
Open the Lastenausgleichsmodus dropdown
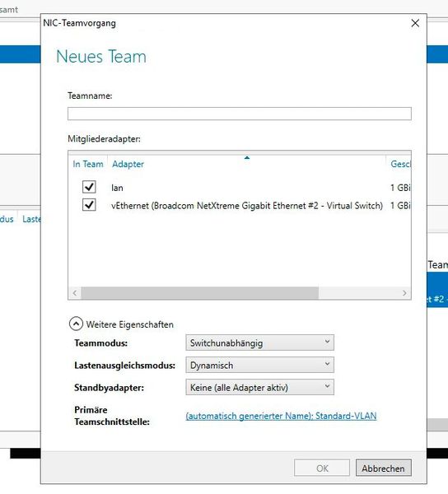point(260,365)
